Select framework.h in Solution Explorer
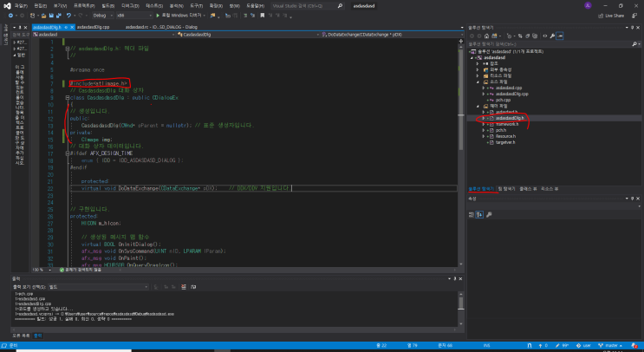The height and width of the screenshot is (352, 644). (x=507, y=124)
